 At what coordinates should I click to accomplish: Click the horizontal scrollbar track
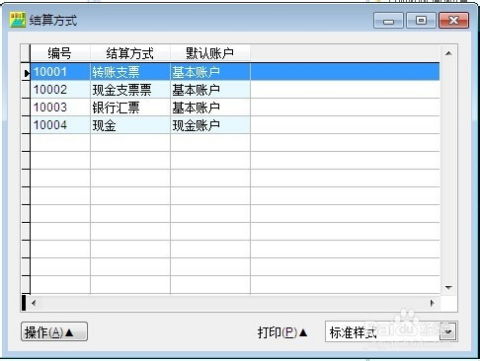click(x=233, y=303)
